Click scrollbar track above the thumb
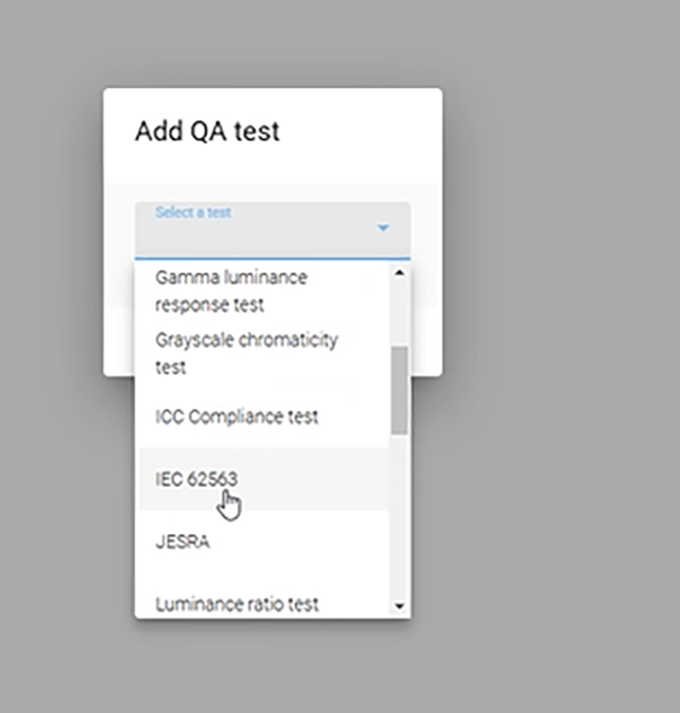The width and height of the screenshot is (680, 713). click(x=399, y=310)
